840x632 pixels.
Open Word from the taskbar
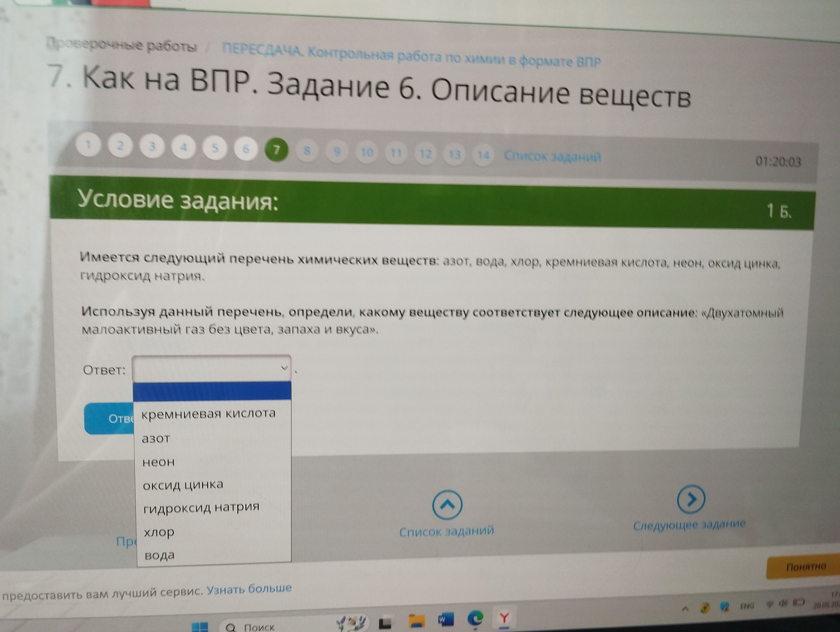(x=445, y=619)
